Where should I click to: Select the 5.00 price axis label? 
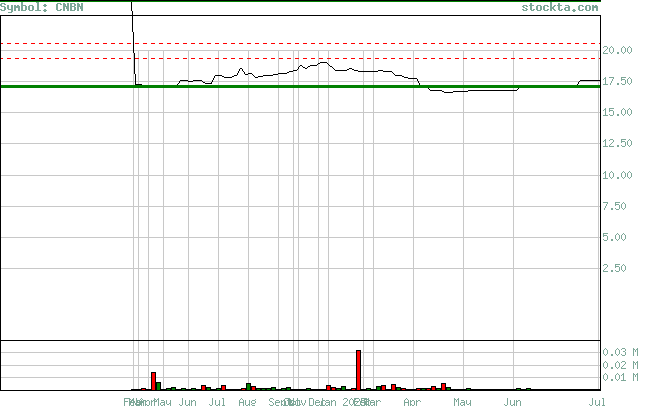tap(614, 237)
